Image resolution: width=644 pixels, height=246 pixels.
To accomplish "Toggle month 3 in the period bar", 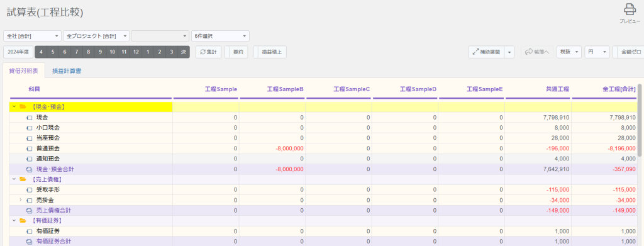I will (x=172, y=52).
